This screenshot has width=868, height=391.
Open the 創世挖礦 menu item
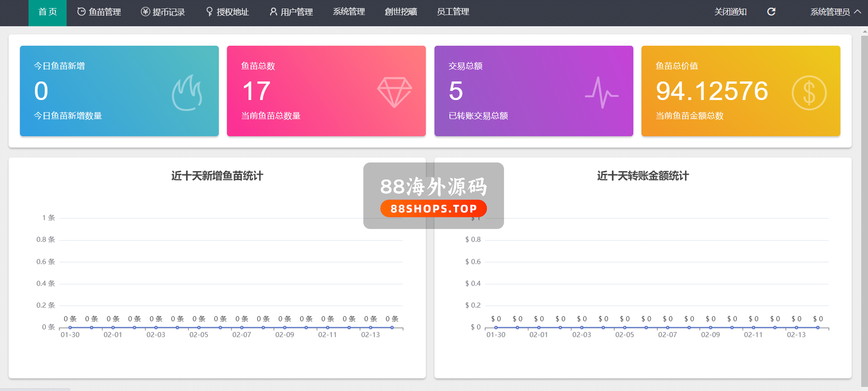[x=401, y=12]
